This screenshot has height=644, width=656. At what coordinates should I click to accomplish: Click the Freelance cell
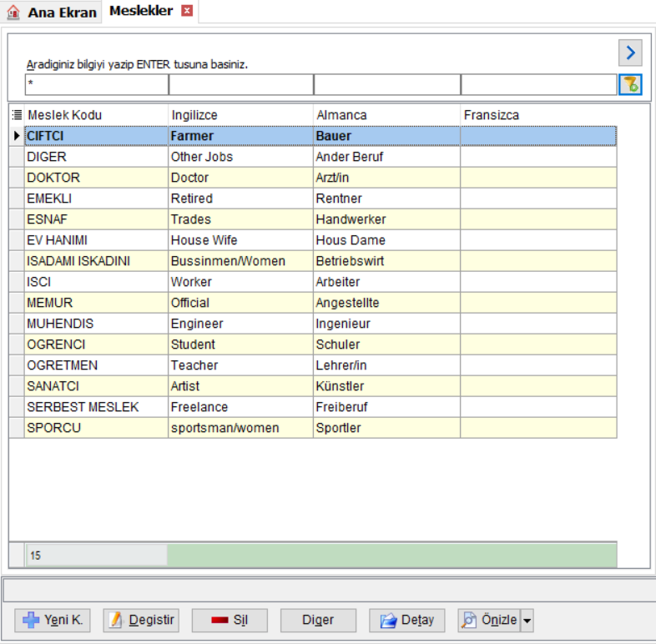point(240,407)
